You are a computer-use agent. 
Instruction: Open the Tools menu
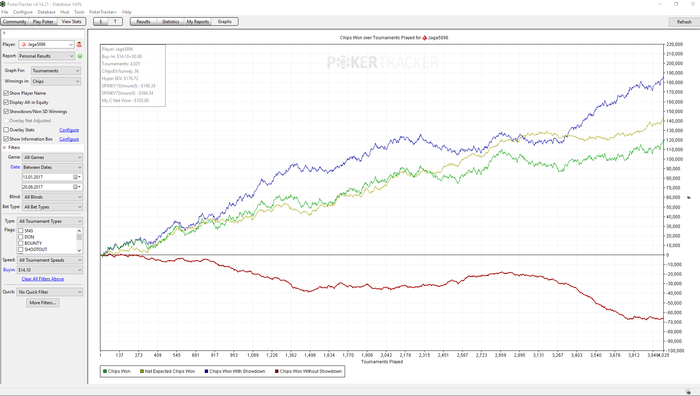pyautogui.click(x=79, y=12)
